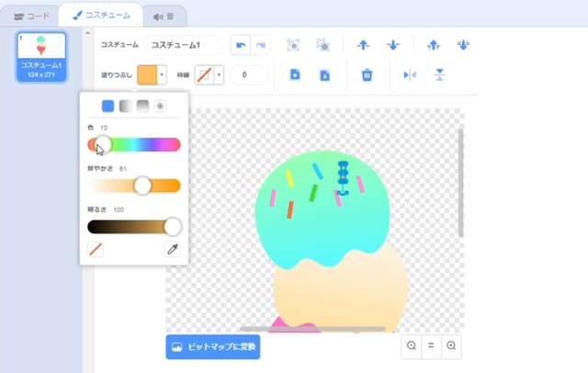Click the orange fill color swatch
The height and width of the screenshot is (373, 588).
[147, 75]
